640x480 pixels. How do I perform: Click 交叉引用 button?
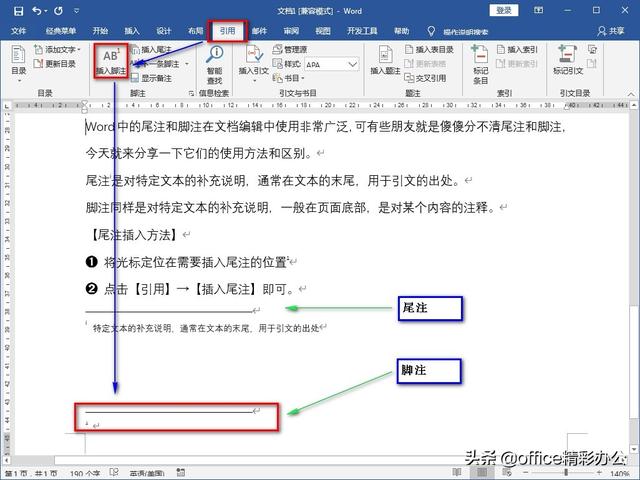[425, 78]
